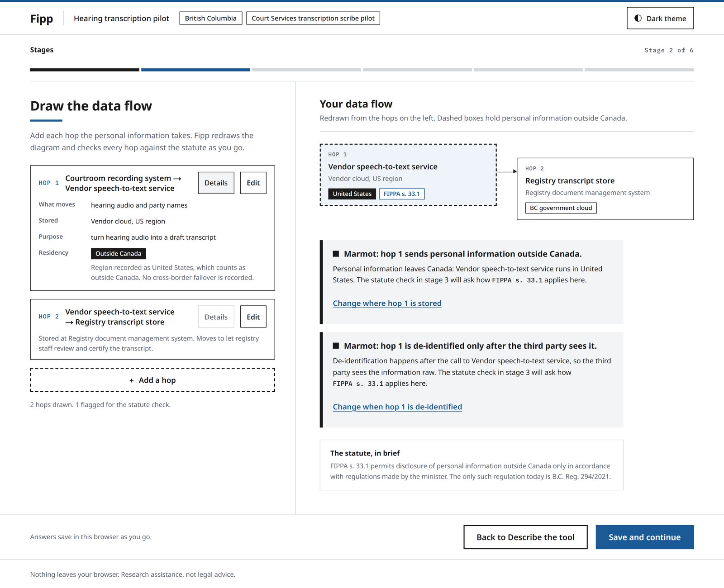Open Change when hop 1 is de-identified link
This screenshot has height=588, width=724.
tap(397, 407)
